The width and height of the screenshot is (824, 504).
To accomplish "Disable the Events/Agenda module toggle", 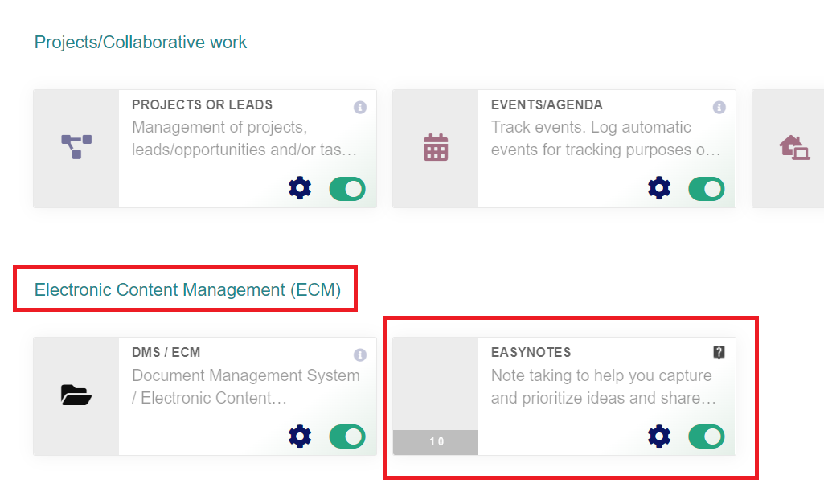I will point(707,189).
